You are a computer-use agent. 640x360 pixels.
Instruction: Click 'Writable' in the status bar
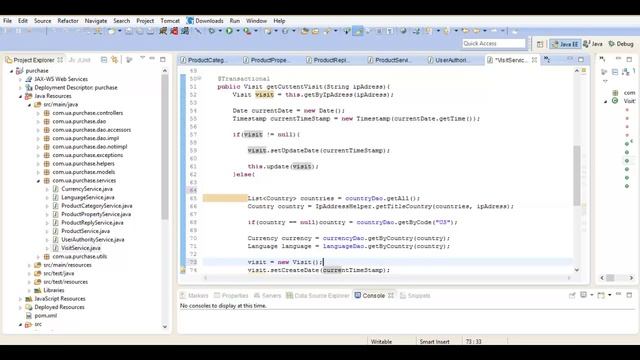pos(381,342)
